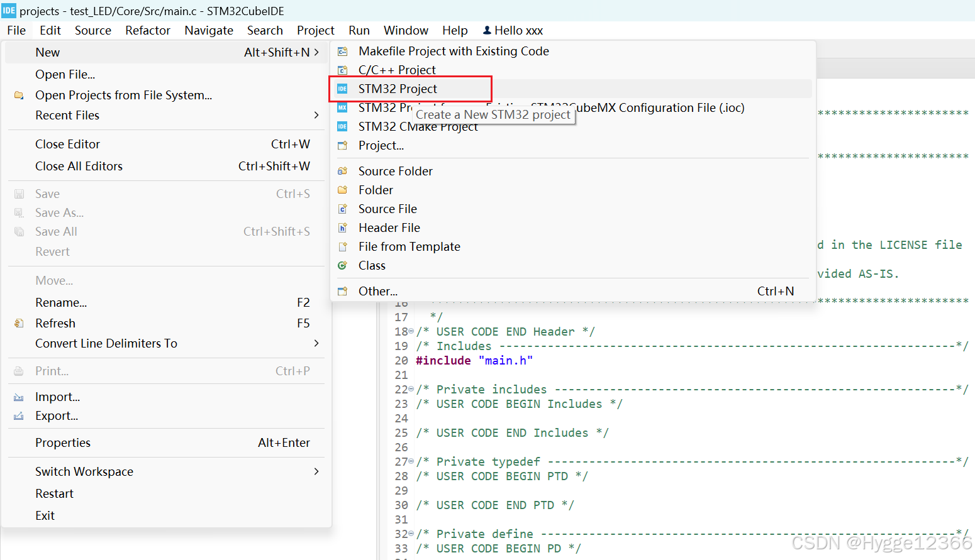
Task: Click the Makefile Project with Existing Code icon
Action: (342, 52)
